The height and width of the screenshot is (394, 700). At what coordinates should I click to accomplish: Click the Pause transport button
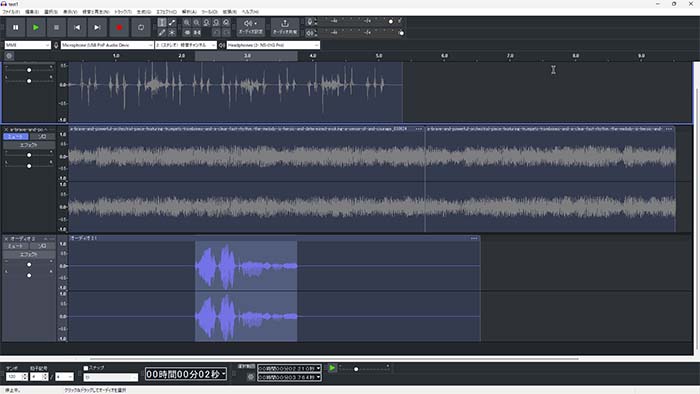(x=16, y=28)
